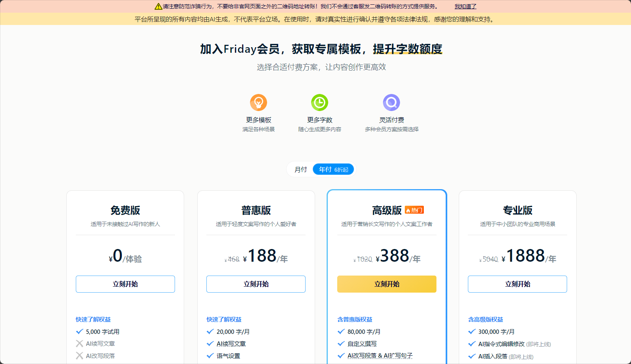
Task: Click the checkmark beside 语气设置
Action: [x=210, y=356]
